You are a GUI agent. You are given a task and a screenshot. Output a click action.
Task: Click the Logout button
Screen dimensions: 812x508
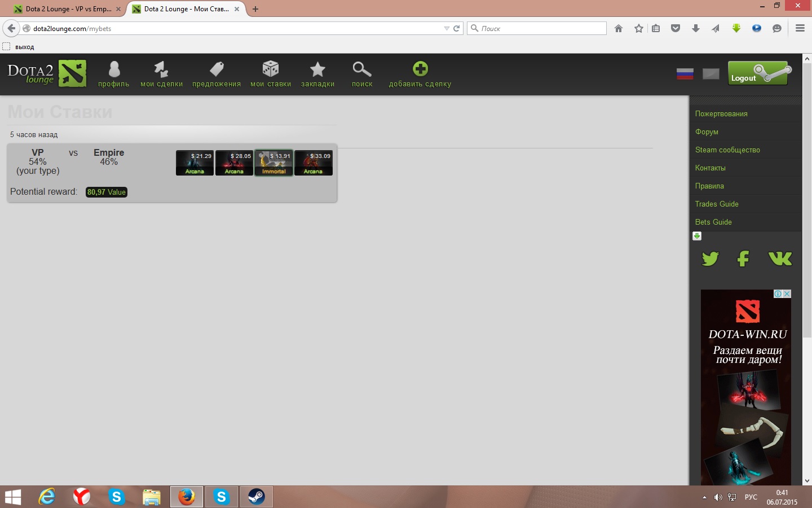758,73
